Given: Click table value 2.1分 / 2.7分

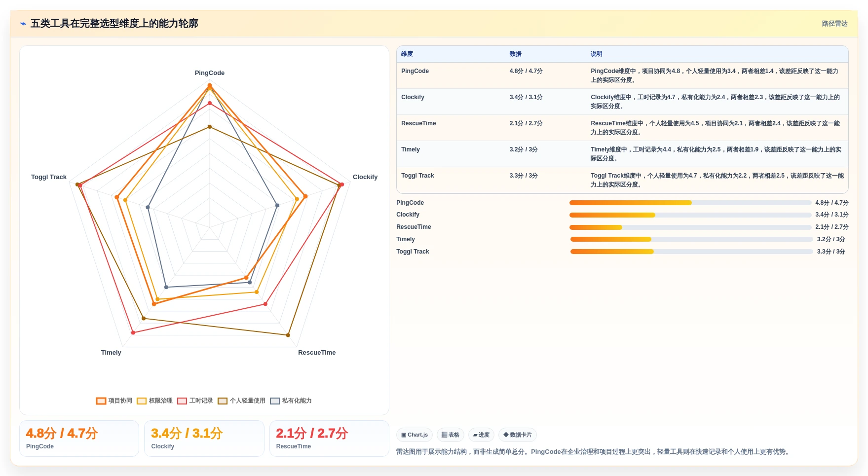Looking at the screenshot, I should point(526,123).
